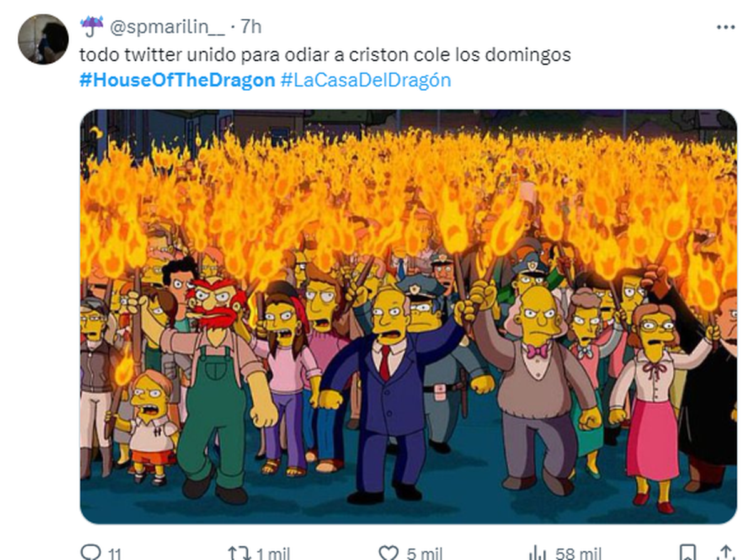This screenshot has height=560, width=751.
Task: Click the umbrella emoji display name
Action: pos(91,26)
